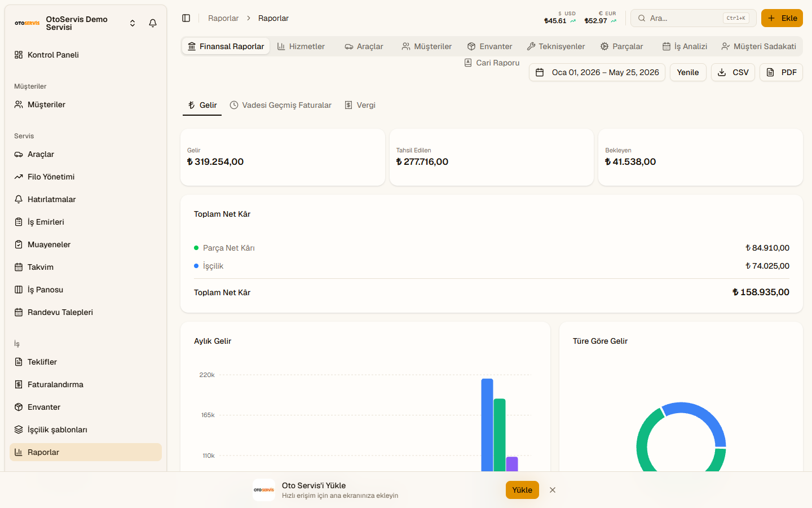
Task: Export report as PDF
Action: [x=781, y=72]
